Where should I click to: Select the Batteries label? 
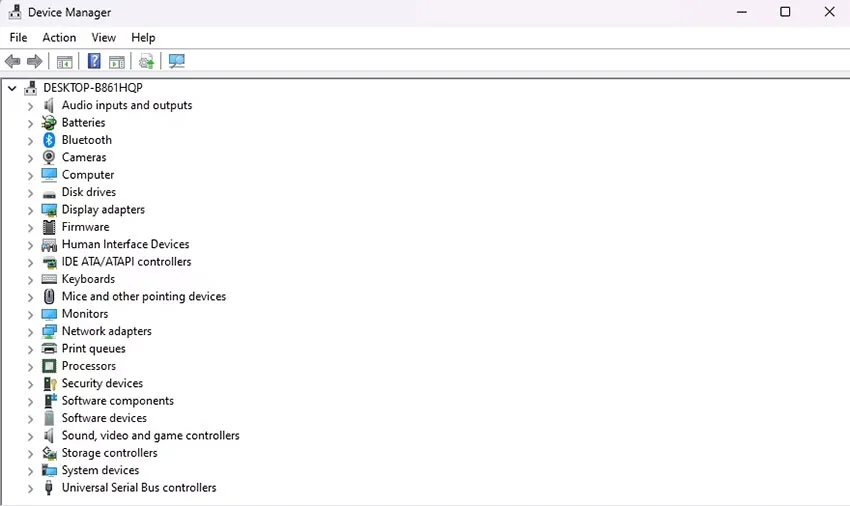click(x=83, y=123)
